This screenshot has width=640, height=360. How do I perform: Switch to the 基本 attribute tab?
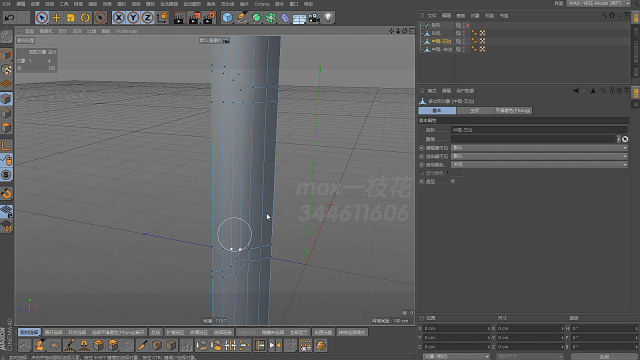click(x=437, y=111)
